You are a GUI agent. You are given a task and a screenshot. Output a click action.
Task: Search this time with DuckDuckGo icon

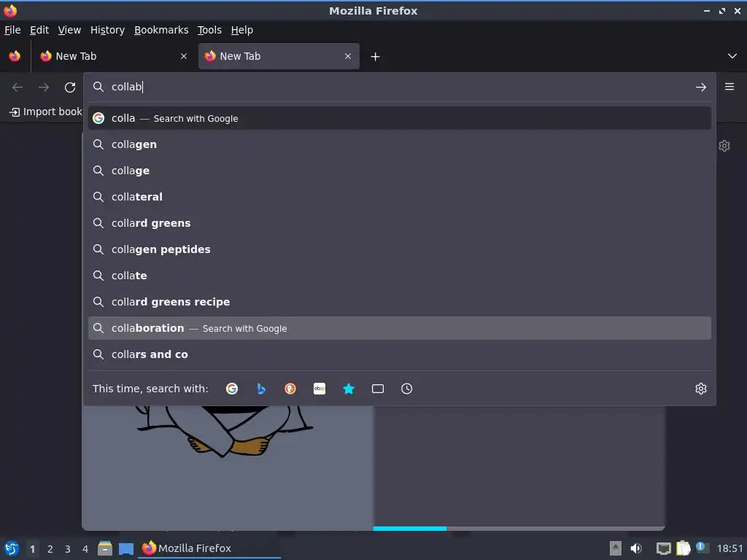coord(290,389)
